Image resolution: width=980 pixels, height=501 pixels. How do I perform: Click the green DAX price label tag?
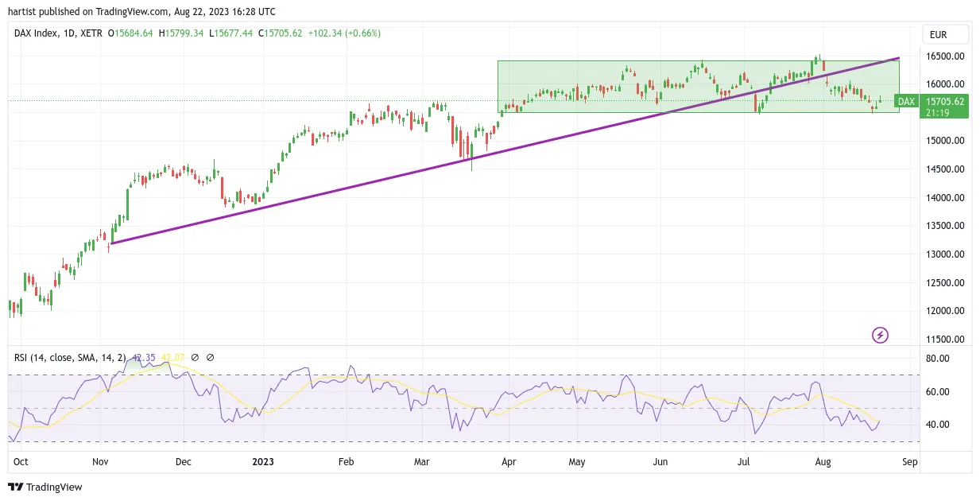[x=907, y=101]
